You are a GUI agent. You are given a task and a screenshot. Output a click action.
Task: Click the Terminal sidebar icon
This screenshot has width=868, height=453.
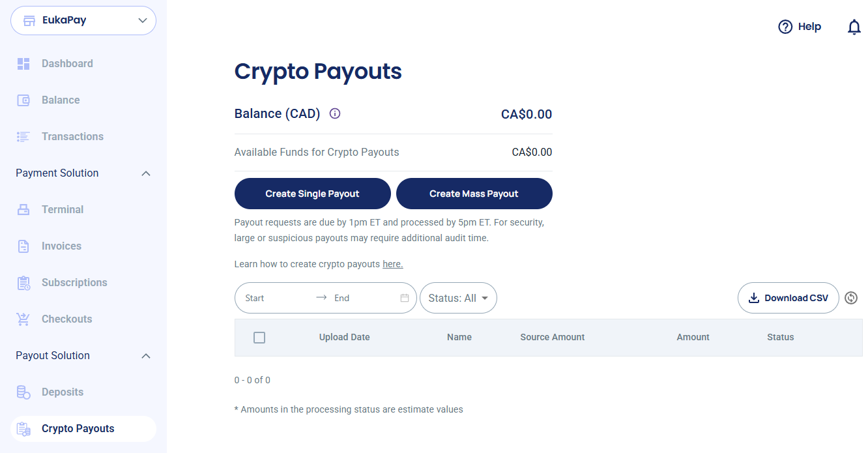(x=23, y=210)
